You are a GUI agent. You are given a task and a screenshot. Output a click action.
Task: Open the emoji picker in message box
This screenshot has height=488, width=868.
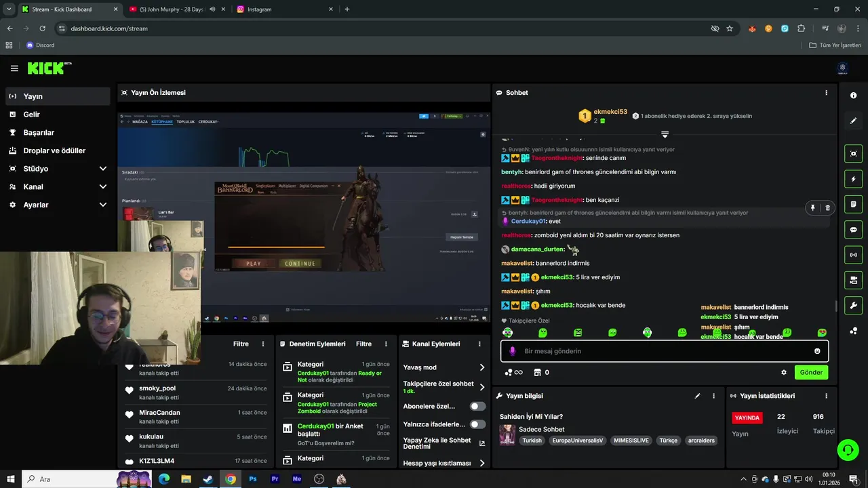click(817, 351)
